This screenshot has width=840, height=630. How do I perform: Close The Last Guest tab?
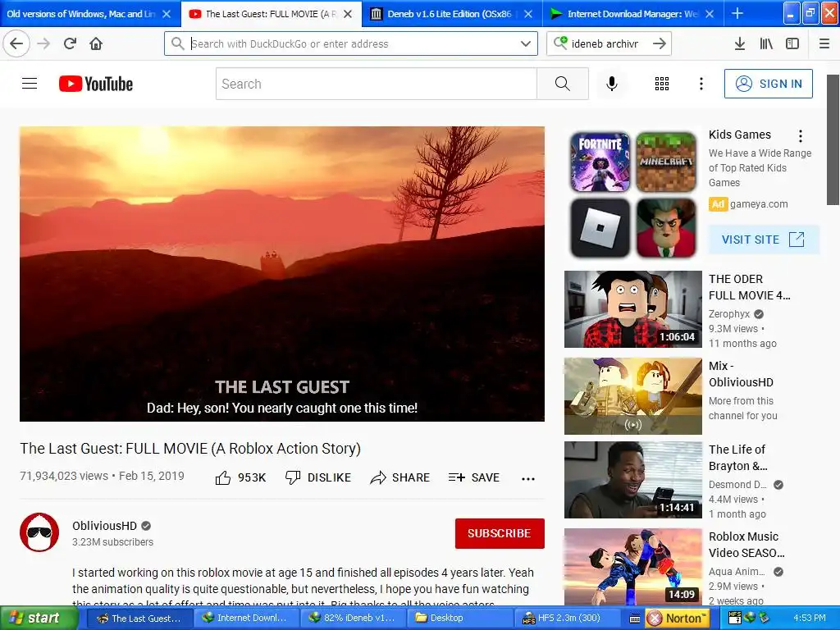[x=348, y=14]
